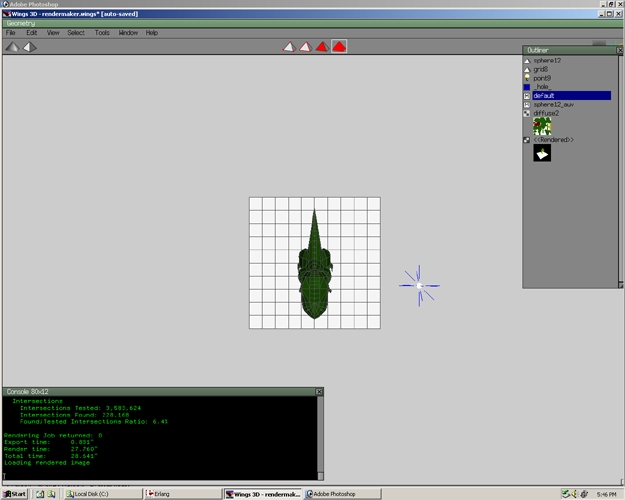Switch to Adobe Photoshop taskbar button
Image resolution: width=625 pixels, height=500 pixels.
[x=342, y=494]
